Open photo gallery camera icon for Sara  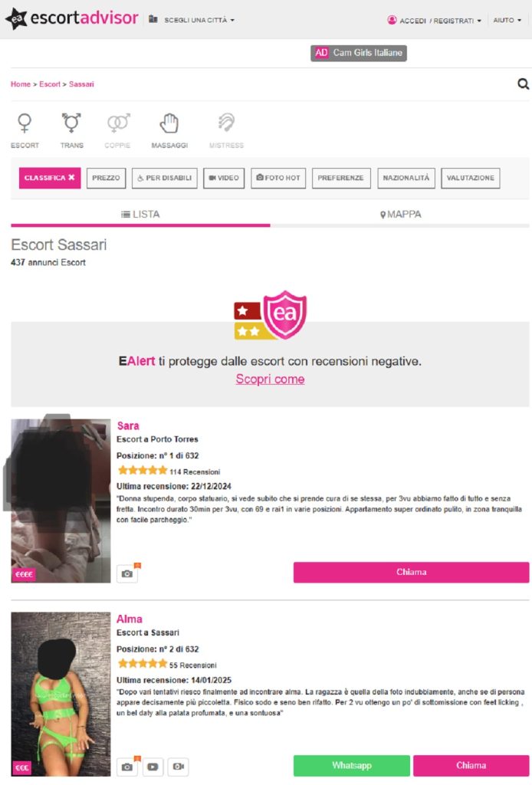pyautogui.click(x=127, y=573)
